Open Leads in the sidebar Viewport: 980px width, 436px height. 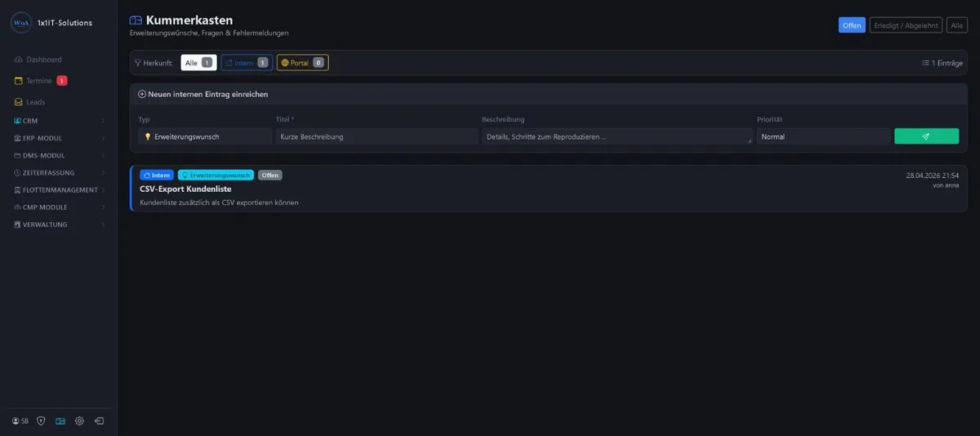tap(29, 102)
